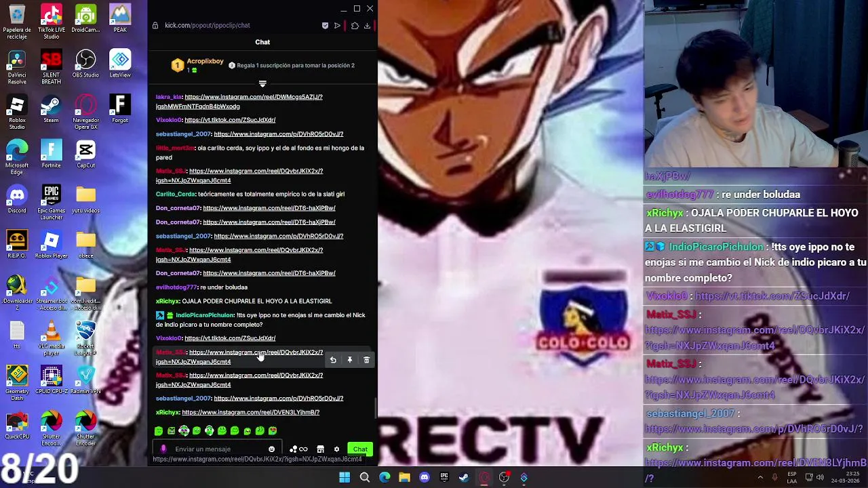The width and height of the screenshot is (868, 488).
Task: Open Windows Start menu
Action: [x=344, y=477]
